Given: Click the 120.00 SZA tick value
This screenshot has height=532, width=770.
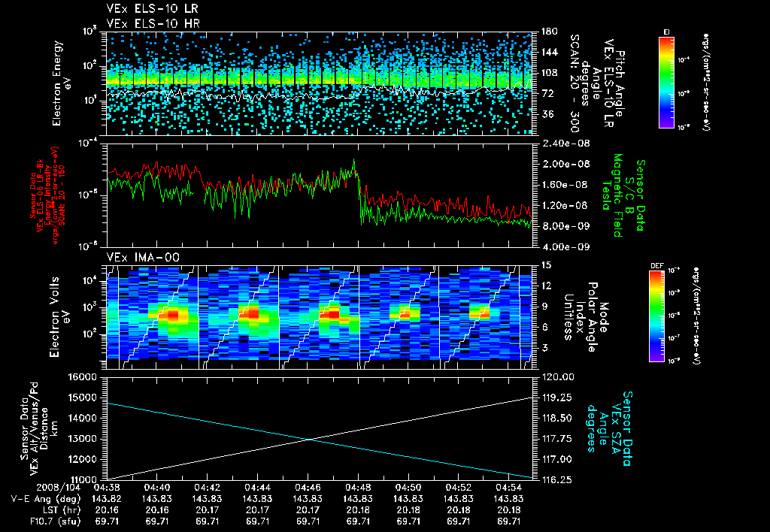Looking at the screenshot, I should 557,377.
